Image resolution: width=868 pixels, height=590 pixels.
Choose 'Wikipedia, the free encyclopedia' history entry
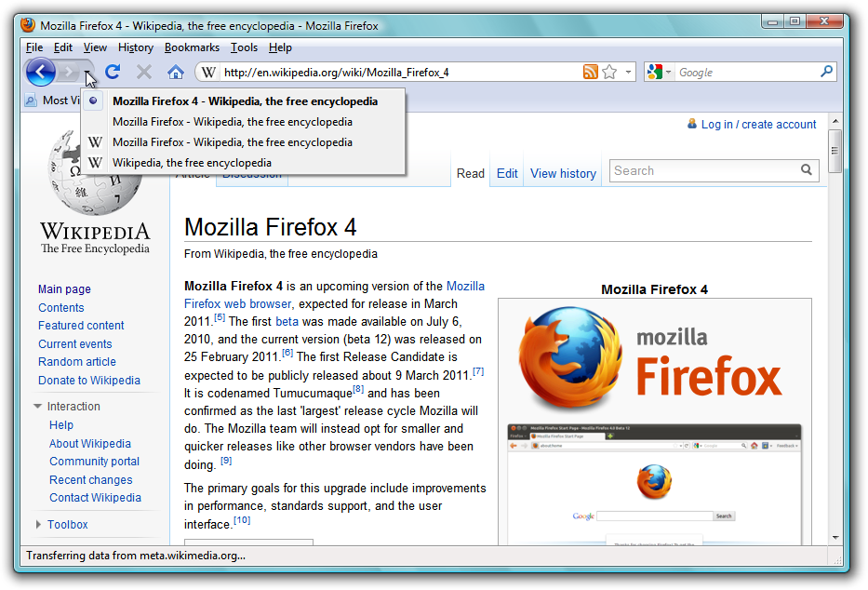tap(244, 163)
